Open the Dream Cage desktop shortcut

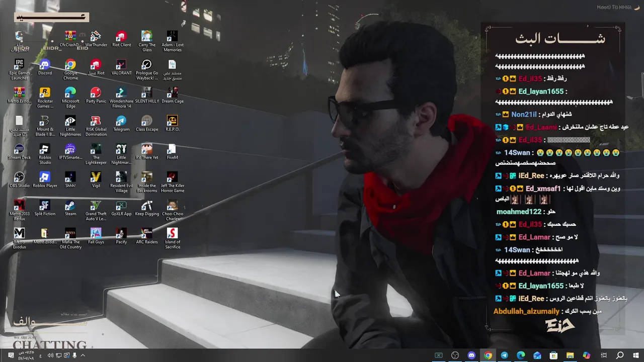tap(172, 96)
